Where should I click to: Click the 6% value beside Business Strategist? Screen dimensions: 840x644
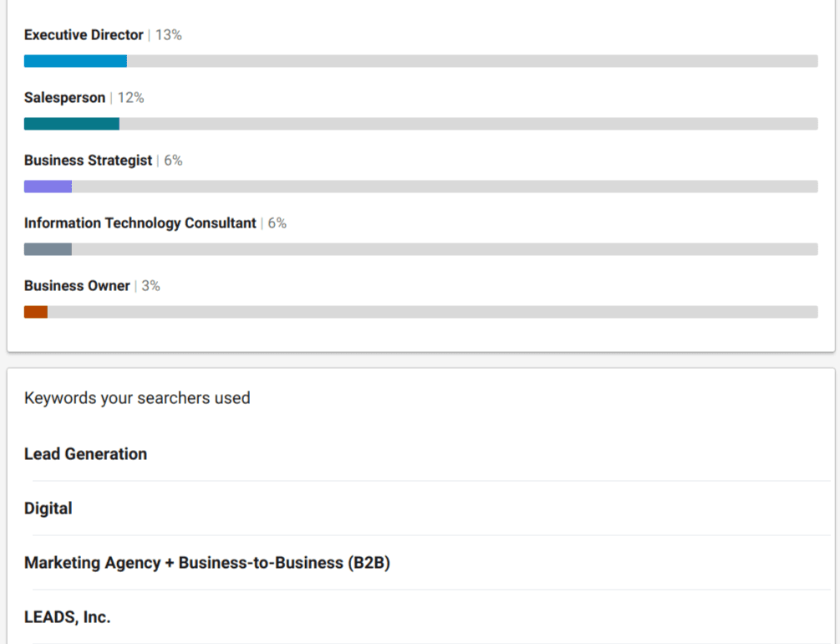(x=173, y=161)
